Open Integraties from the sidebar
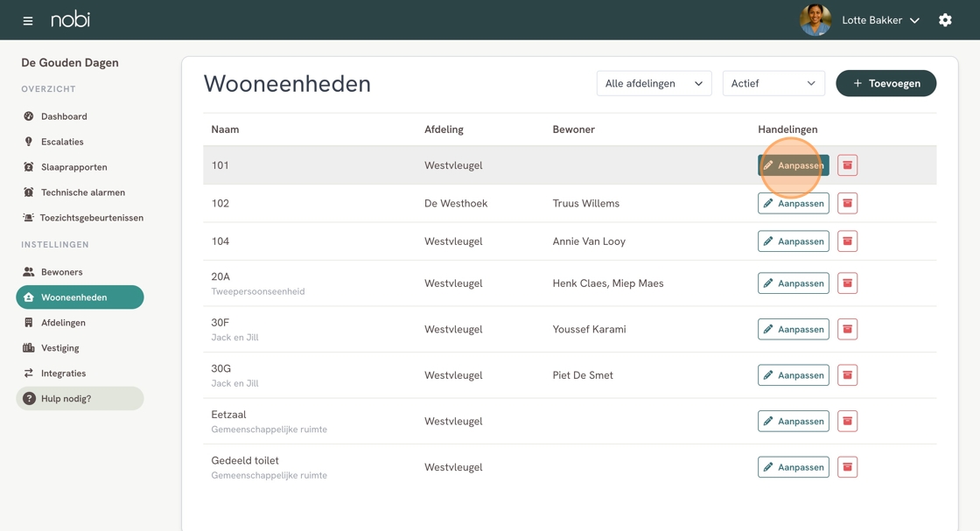This screenshot has height=531, width=980. 63,374
